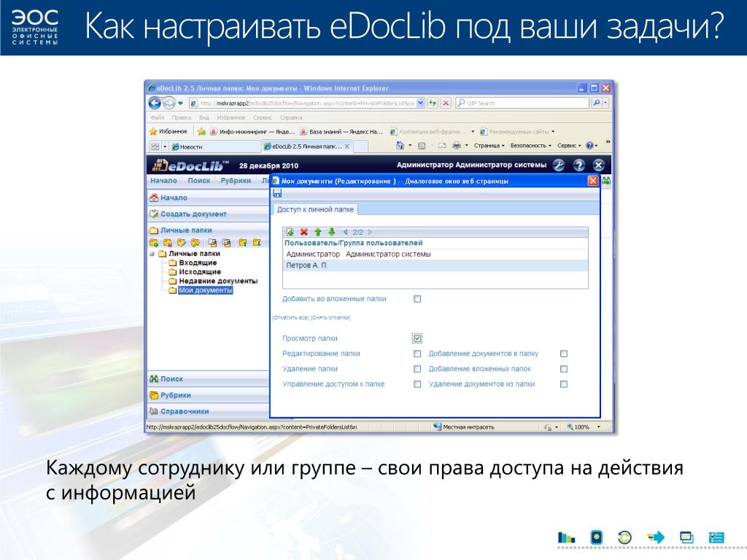Open 'Рекомендуемые сайты' dropdown in favorites bar
This screenshot has height=560, width=747.
click(553, 131)
